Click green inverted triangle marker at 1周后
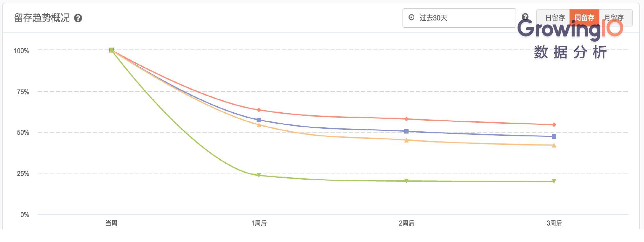Image resolution: width=644 pixels, height=242 pixels. [259, 175]
